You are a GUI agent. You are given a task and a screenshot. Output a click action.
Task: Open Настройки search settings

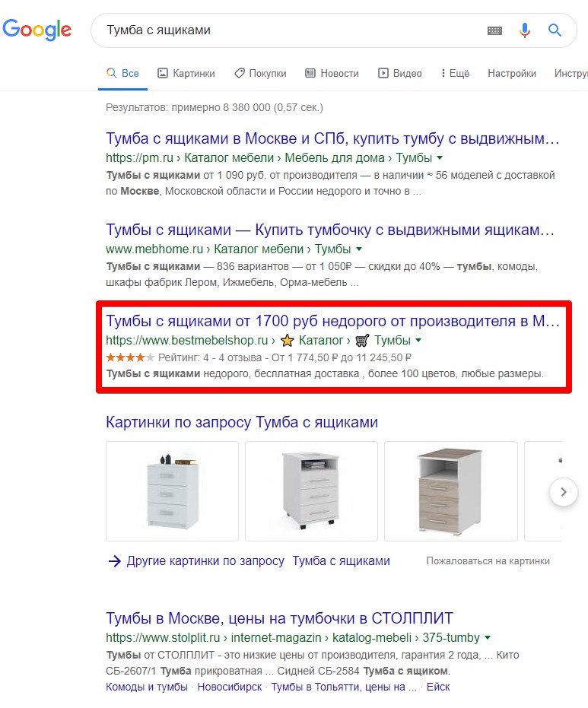(x=512, y=74)
